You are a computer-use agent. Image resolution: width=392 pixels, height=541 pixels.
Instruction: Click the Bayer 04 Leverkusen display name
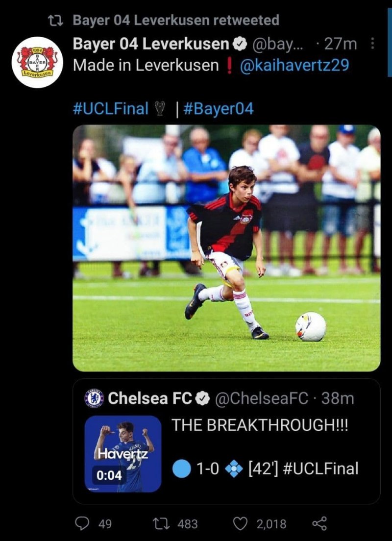151,44
